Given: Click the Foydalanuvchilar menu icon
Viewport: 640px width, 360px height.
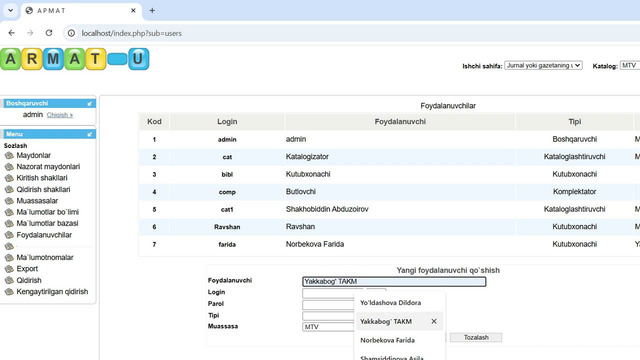Looking at the screenshot, I should coord(9,235).
